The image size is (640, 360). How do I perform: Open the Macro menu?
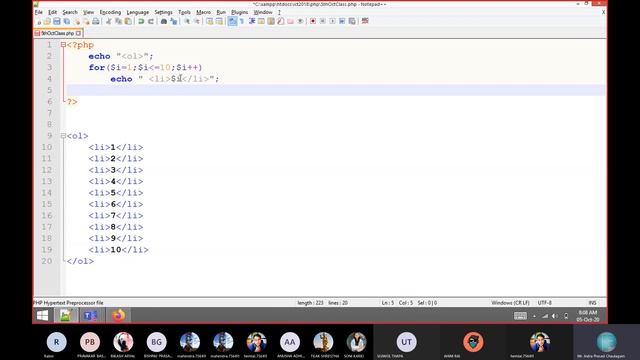203,12
